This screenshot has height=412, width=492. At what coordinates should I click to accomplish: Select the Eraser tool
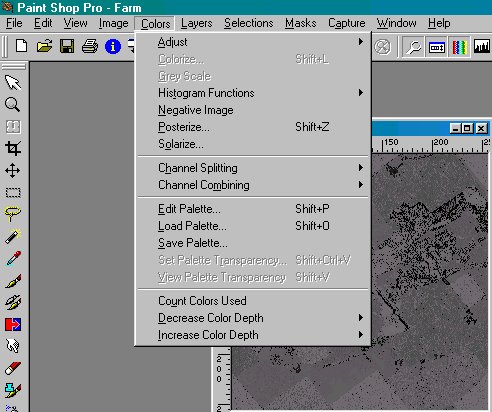13,368
